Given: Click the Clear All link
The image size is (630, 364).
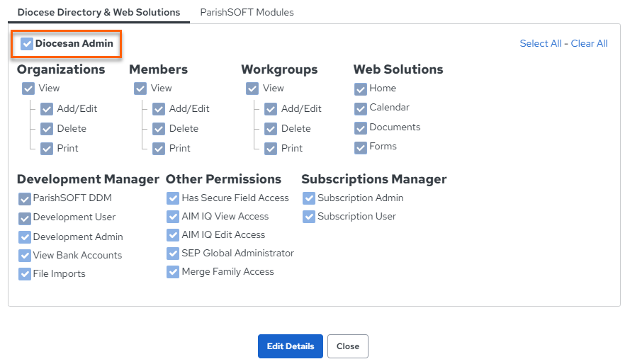Looking at the screenshot, I should click(x=589, y=43).
